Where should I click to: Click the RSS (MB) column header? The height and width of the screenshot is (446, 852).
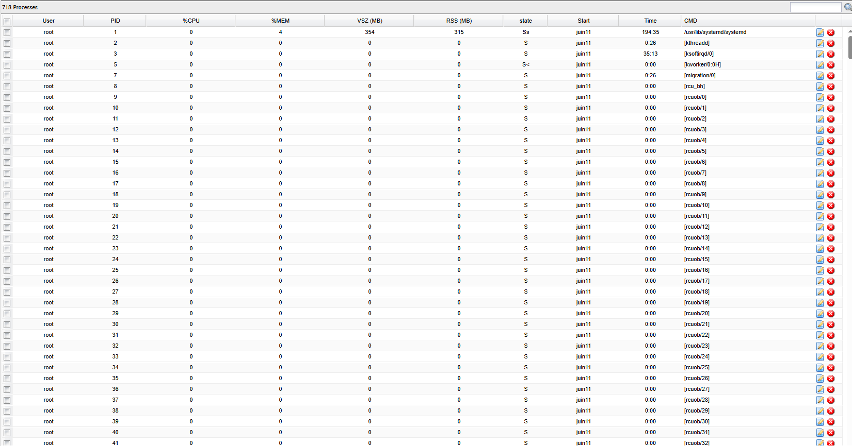[459, 20]
